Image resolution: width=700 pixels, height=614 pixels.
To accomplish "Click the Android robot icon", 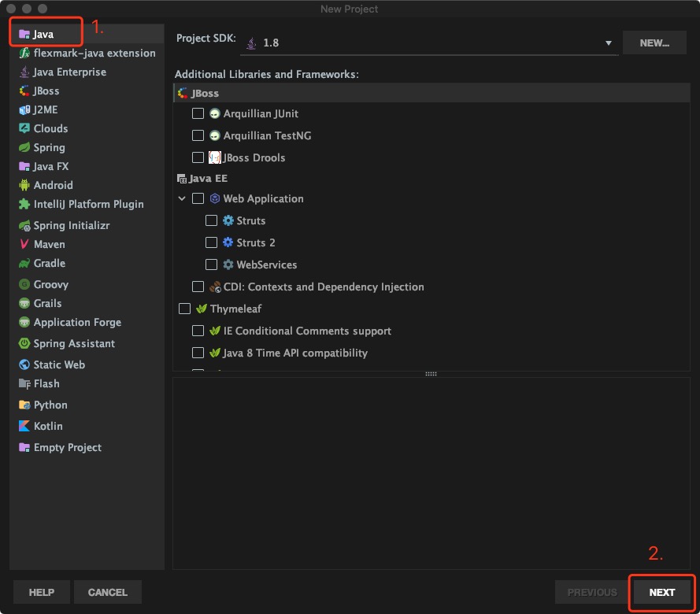I will point(24,185).
